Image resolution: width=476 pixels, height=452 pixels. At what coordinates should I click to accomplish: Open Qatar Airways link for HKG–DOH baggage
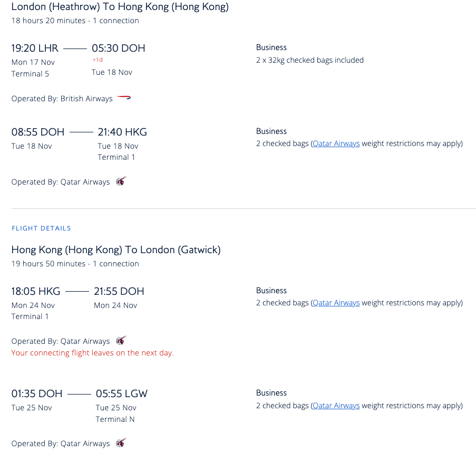pyautogui.click(x=336, y=303)
